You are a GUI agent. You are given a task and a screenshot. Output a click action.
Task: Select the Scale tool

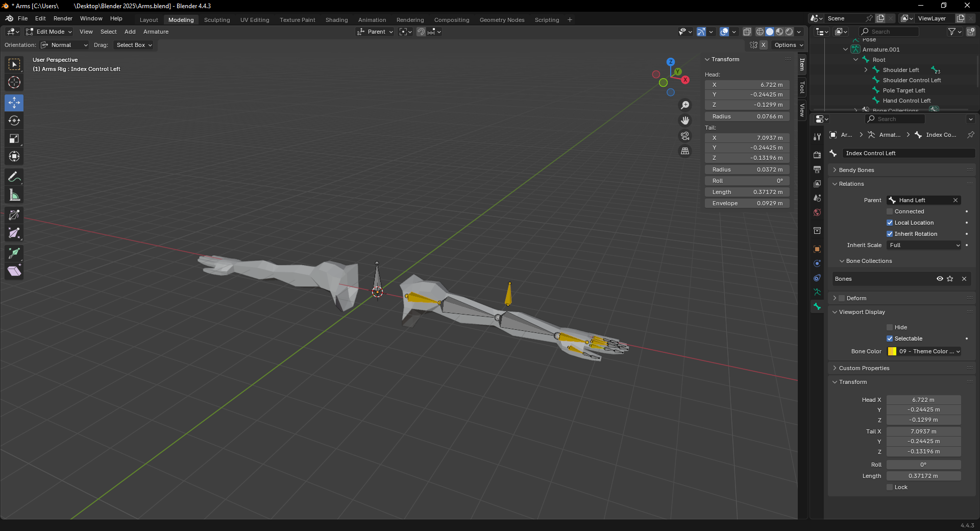click(14, 138)
